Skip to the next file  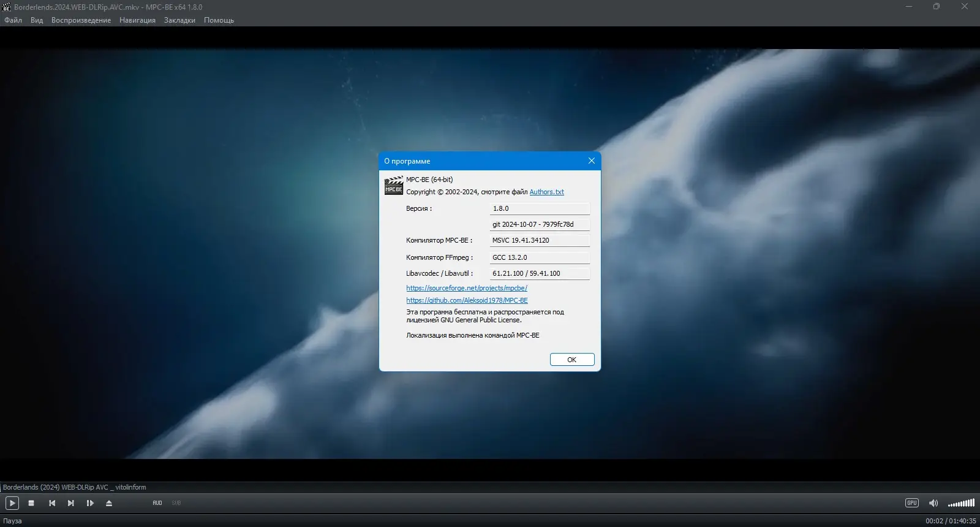point(71,503)
